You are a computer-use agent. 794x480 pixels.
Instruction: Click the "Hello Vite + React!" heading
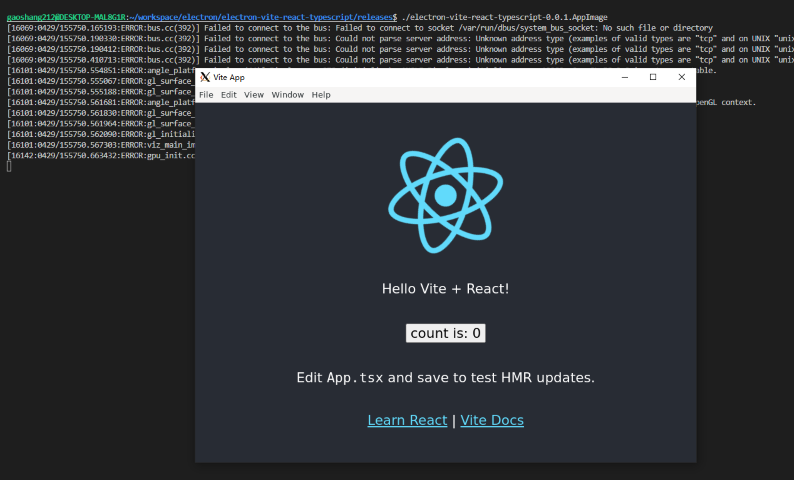tap(445, 289)
